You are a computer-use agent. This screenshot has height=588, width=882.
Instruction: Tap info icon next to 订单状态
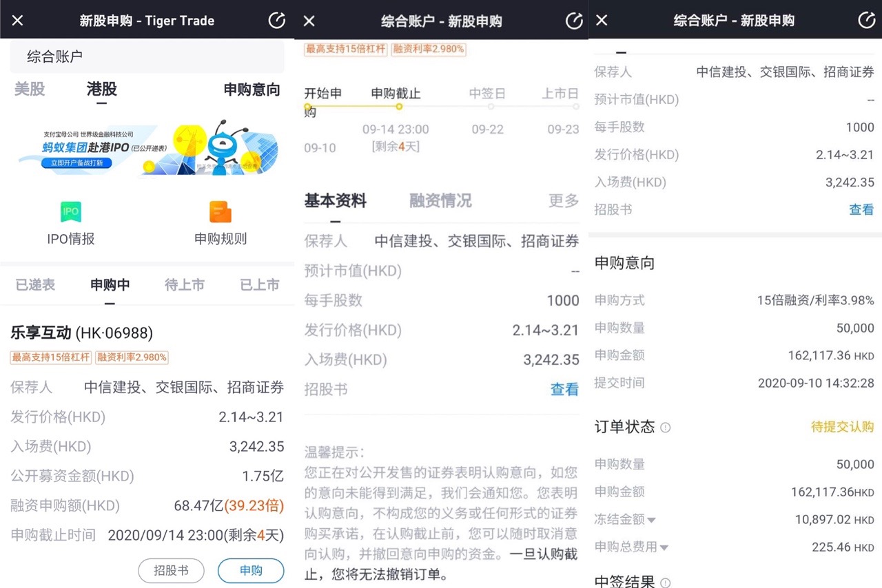(665, 428)
